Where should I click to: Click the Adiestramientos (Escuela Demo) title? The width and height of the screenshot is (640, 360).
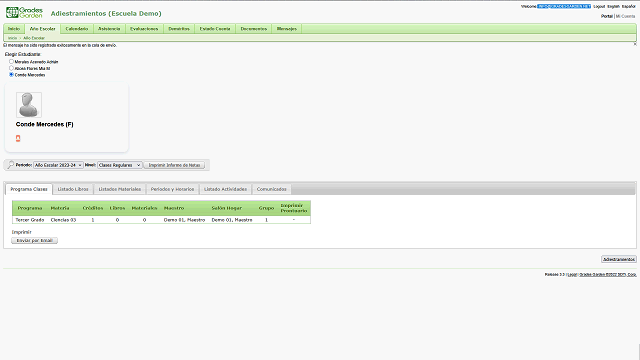(x=106, y=13)
